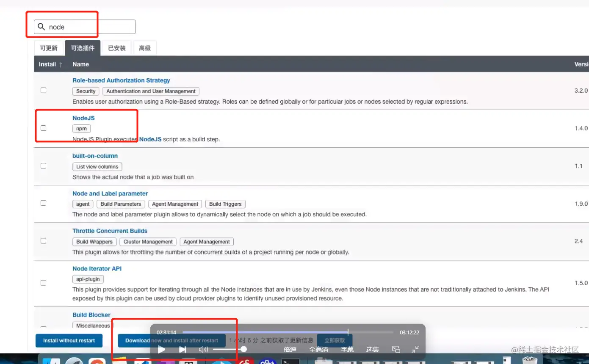Image resolution: width=589 pixels, height=364 pixels.
Task: Click version 2.4 in Throttle Concurrent Builds row
Action: tap(578, 241)
